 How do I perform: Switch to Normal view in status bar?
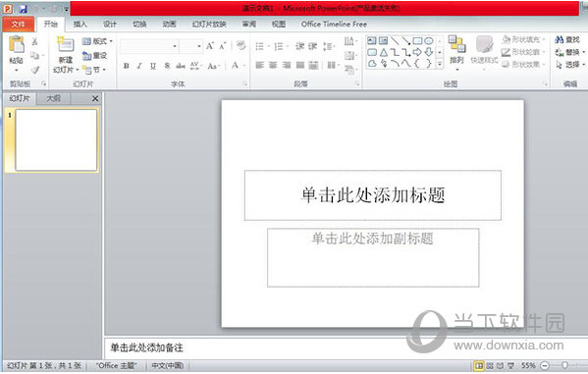(478, 365)
